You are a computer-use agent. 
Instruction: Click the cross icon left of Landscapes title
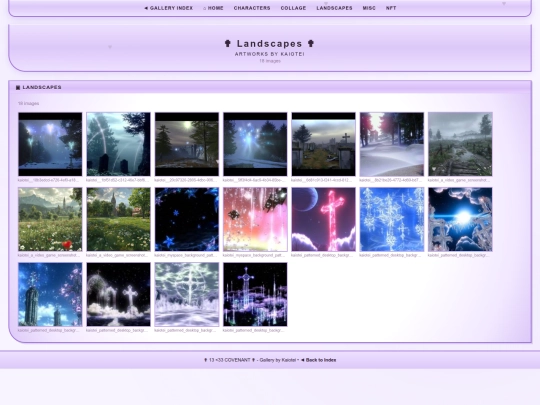tap(228, 43)
